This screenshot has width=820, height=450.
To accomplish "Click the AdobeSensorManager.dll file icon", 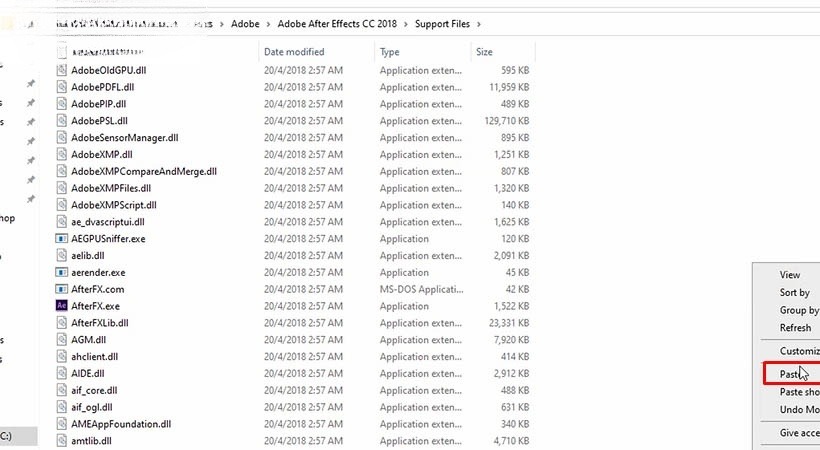I will 62,138.
